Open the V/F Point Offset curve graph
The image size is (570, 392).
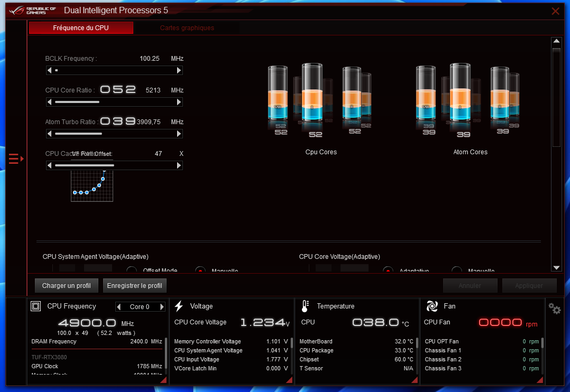(x=92, y=185)
